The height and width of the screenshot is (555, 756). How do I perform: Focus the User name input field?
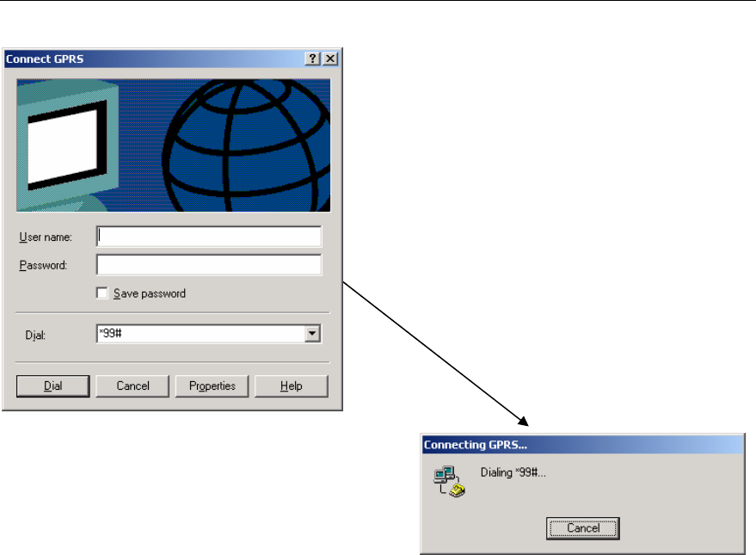point(209,237)
